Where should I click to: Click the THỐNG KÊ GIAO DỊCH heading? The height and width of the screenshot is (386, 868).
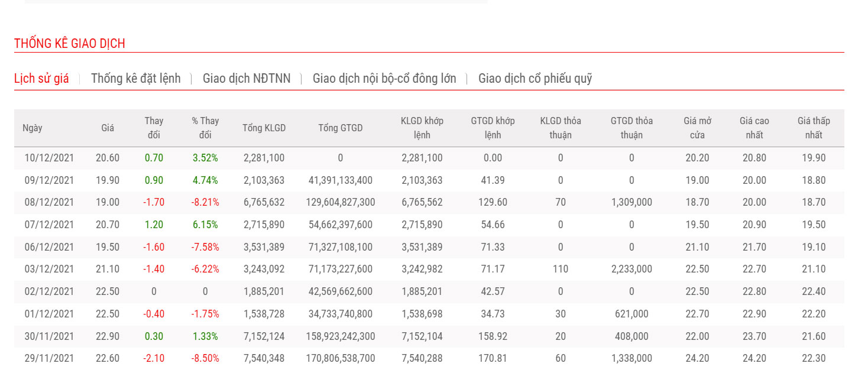[70, 44]
